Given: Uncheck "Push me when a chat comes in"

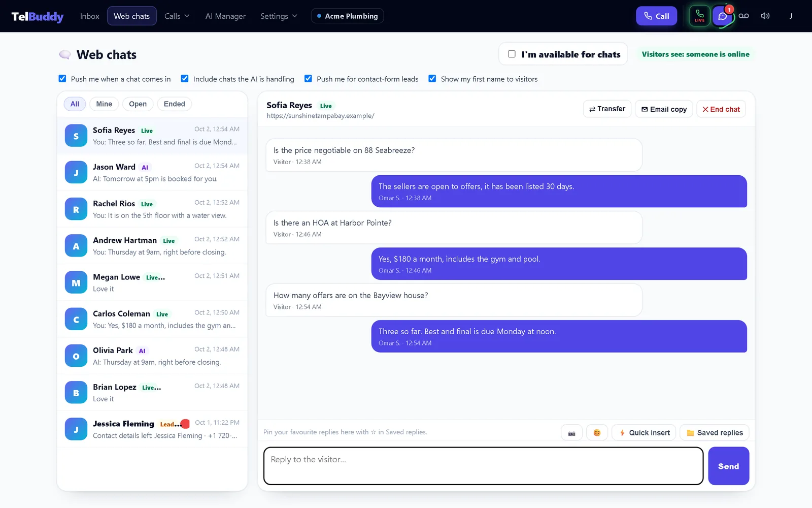Looking at the screenshot, I should coord(62,79).
